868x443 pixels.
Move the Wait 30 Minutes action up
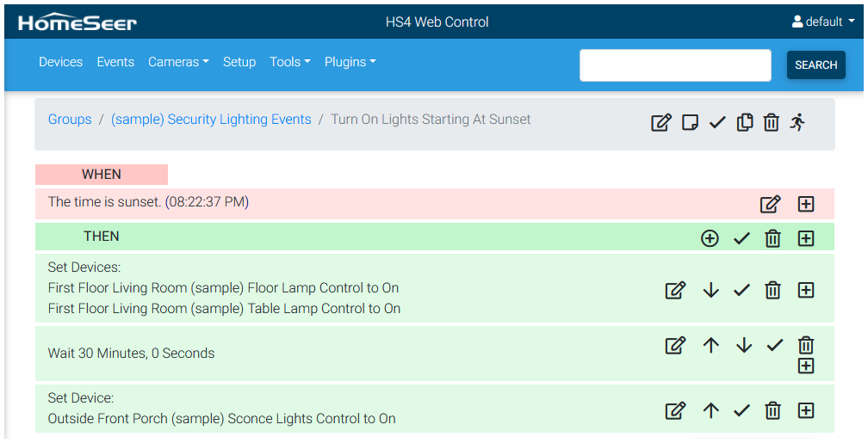tap(710, 346)
